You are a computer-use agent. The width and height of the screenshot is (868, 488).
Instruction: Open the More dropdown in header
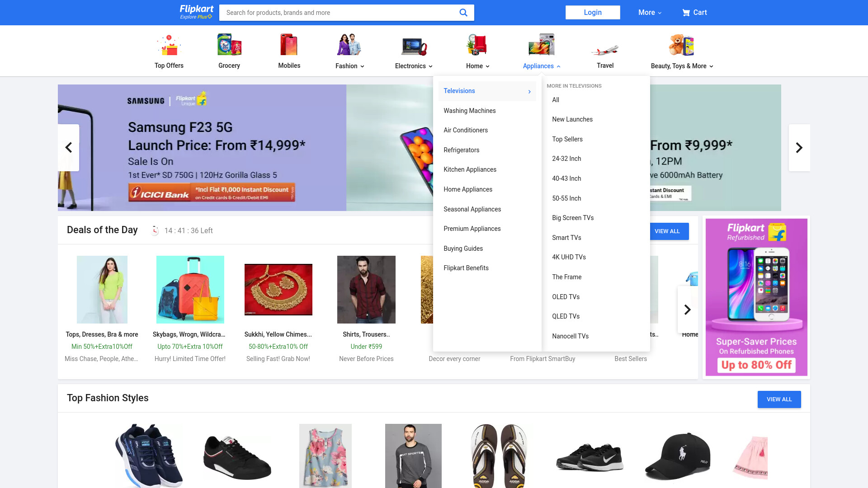click(650, 13)
